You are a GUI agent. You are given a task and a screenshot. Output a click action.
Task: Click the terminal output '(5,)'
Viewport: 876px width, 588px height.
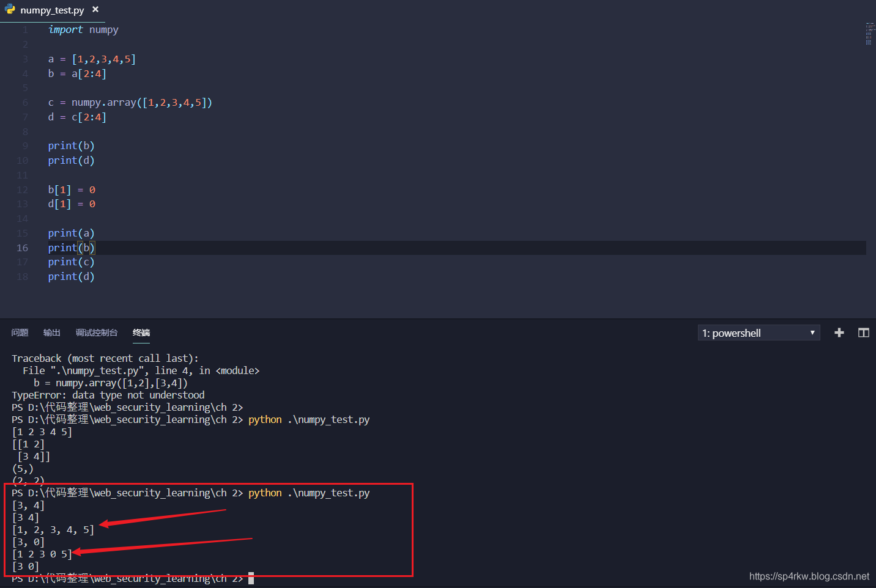(x=23, y=469)
